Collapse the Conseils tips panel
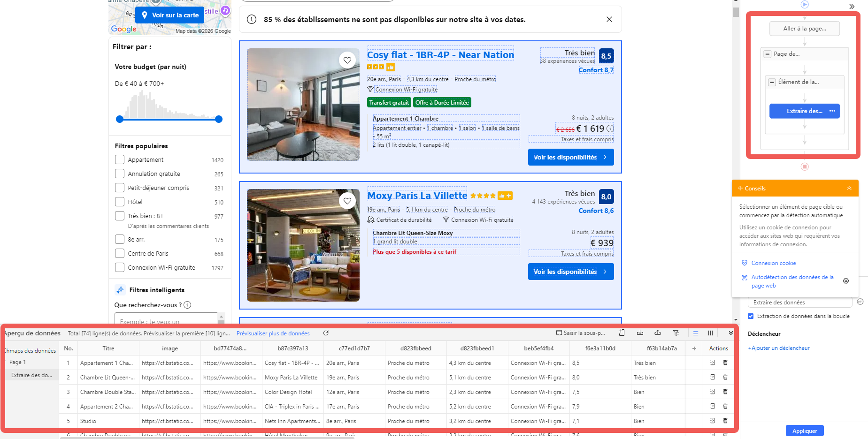The image size is (868, 439). point(850,188)
